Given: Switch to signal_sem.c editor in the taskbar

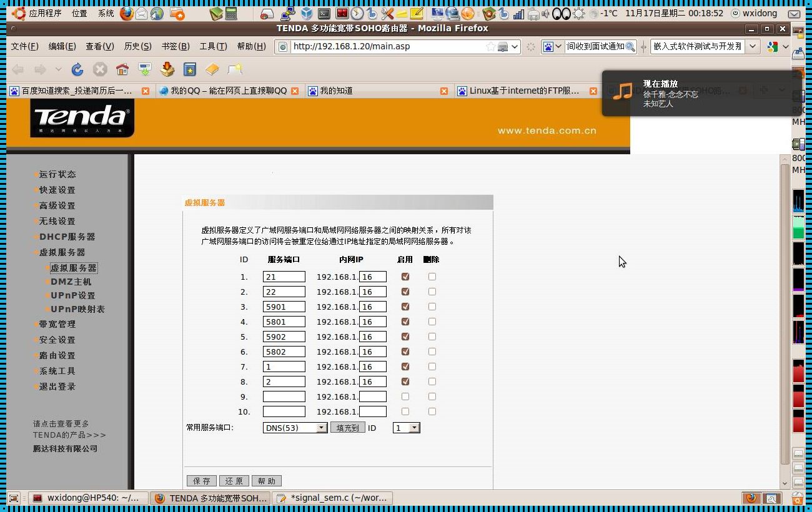Looking at the screenshot, I should (x=334, y=498).
